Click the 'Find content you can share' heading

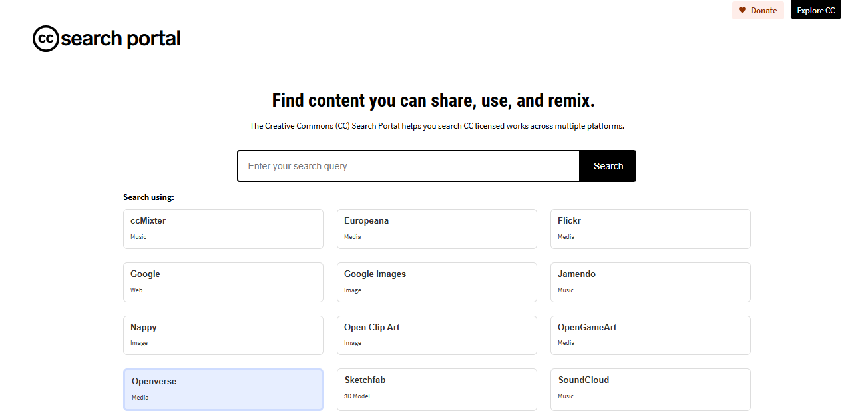click(433, 101)
